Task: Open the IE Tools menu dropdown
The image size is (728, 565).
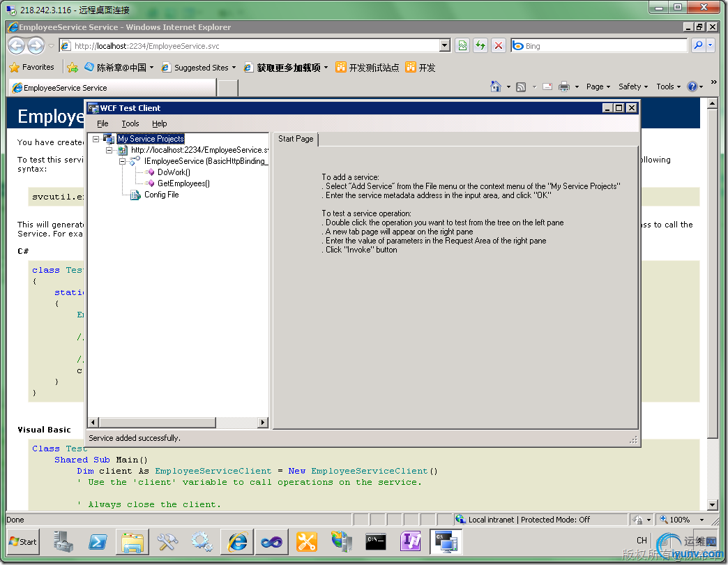Action: [x=668, y=86]
